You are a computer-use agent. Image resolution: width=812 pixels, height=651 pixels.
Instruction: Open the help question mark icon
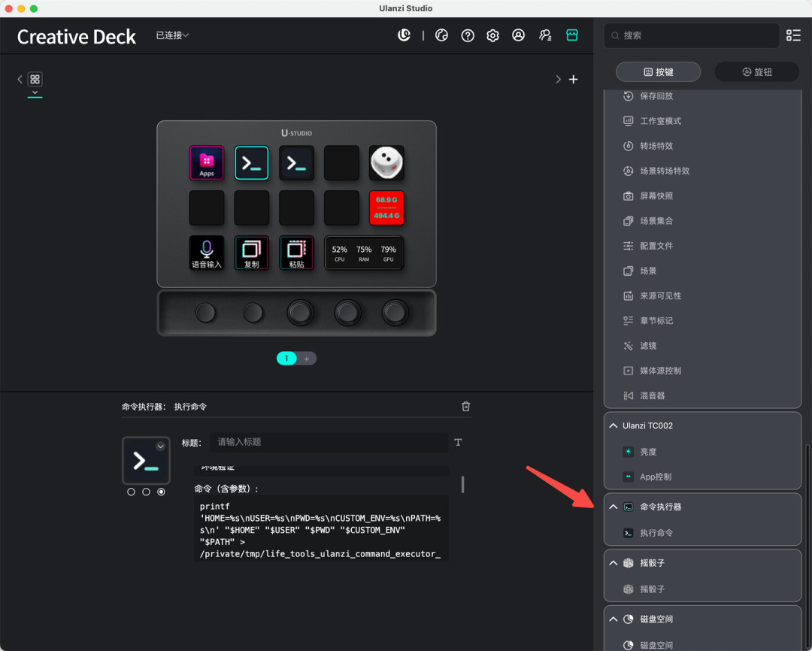468,35
